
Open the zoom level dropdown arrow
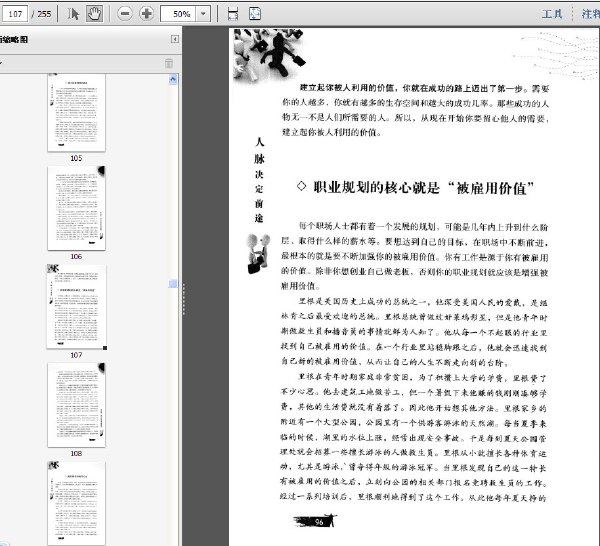[203, 14]
